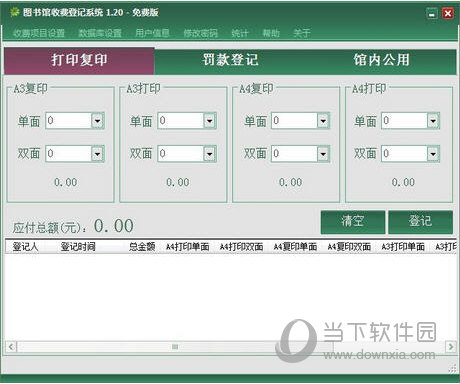This screenshot has width=460, height=384.
Task: Click the left arrow of horizontal scrollbar
Action: pos(11,347)
